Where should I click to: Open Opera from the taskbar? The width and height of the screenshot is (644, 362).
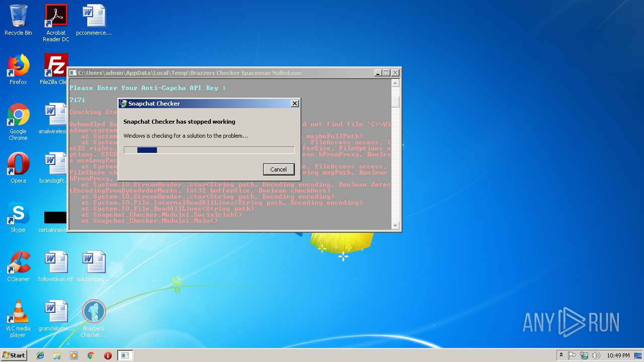(x=108, y=355)
